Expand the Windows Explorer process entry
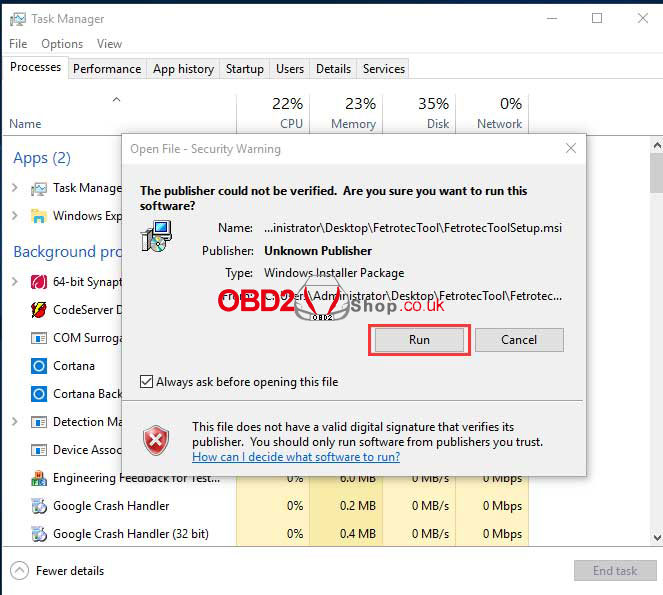 point(15,216)
